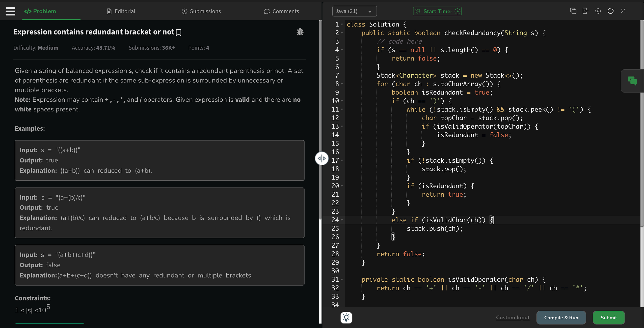This screenshot has height=328, width=644.
Task: Fold the if (isRedundant) block at line 20
Action: click(342, 186)
